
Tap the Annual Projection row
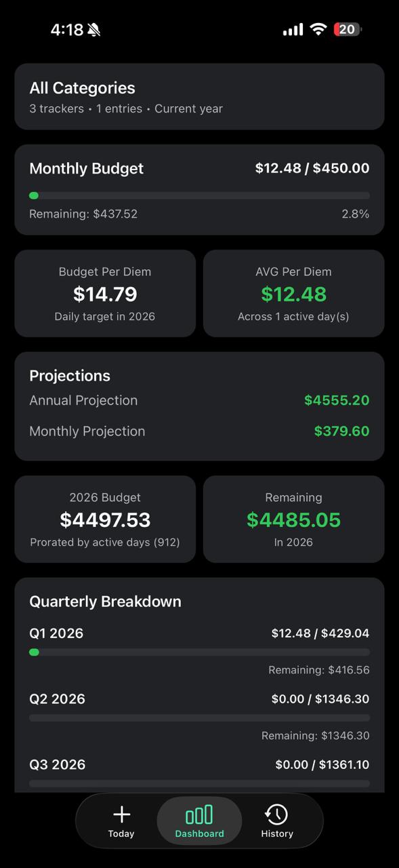coord(199,400)
